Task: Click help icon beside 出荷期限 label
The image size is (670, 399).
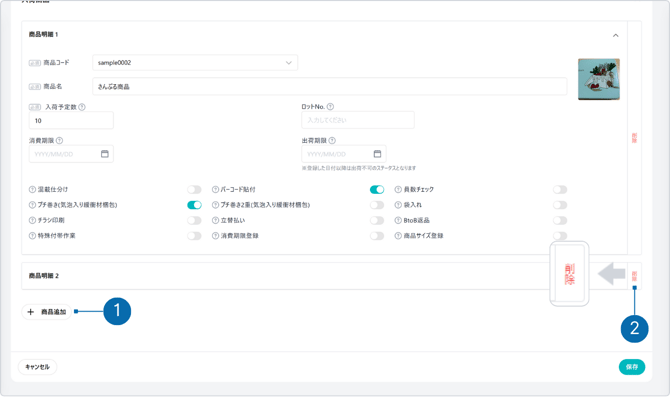Action: (x=332, y=141)
